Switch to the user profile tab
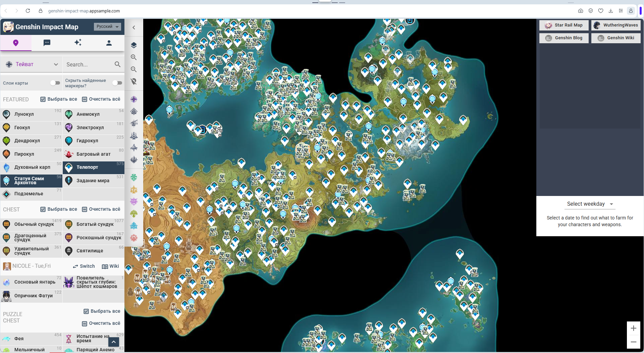This screenshot has height=353, width=644. pyautogui.click(x=109, y=43)
